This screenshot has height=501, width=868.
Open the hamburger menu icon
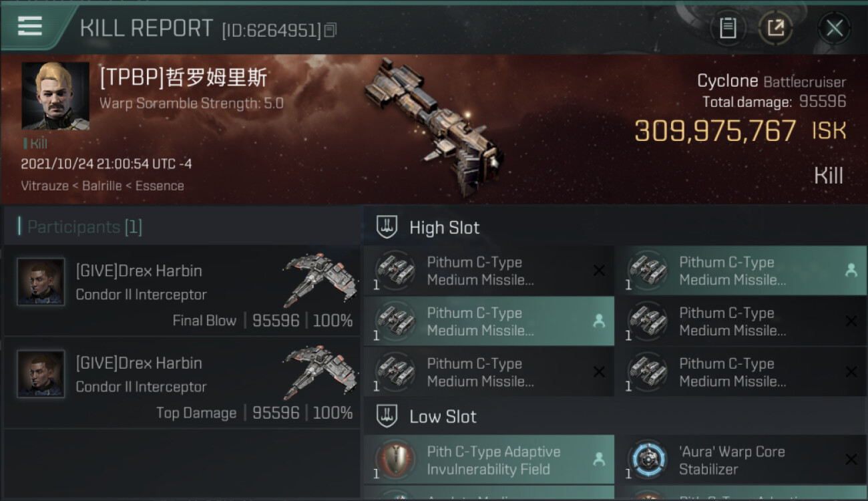[30, 27]
